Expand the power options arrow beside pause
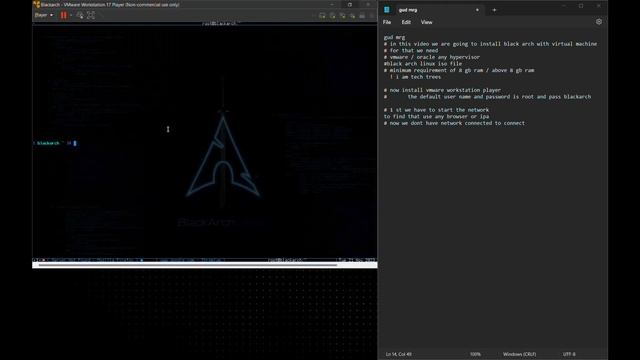This screenshot has width=640, height=360. pos(71,16)
